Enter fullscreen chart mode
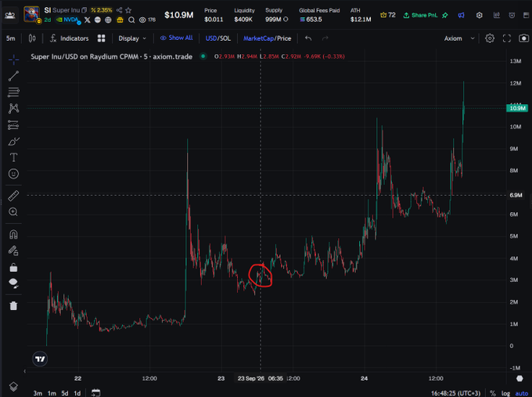 coord(506,38)
